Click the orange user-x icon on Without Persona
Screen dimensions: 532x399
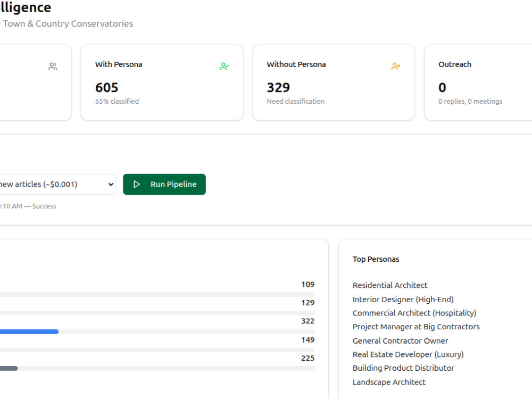point(396,66)
